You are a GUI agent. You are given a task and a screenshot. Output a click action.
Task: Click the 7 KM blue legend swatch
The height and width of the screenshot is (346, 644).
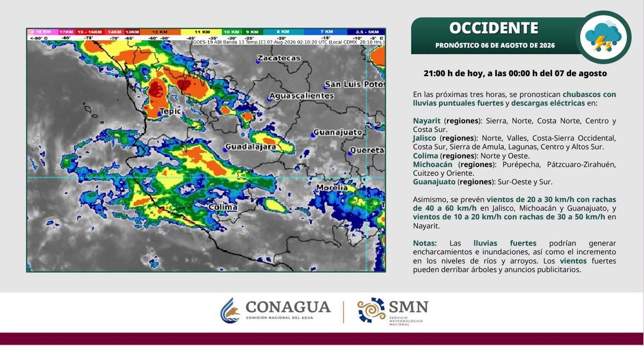[326, 32]
